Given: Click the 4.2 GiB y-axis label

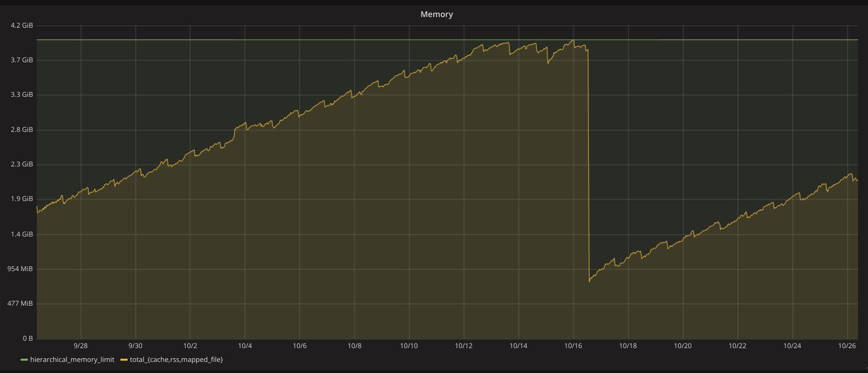Looking at the screenshot, I should pos(22,25).
